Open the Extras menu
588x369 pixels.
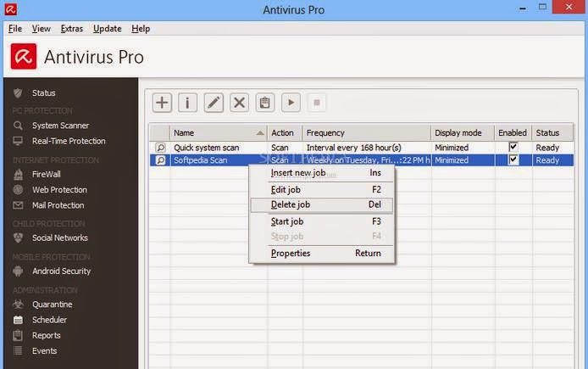pos(72,29)
